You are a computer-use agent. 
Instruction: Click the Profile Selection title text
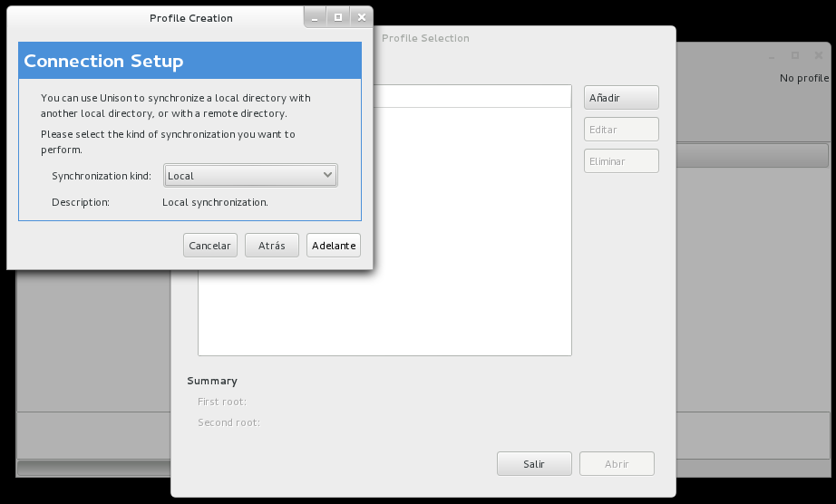coord(425,38)
